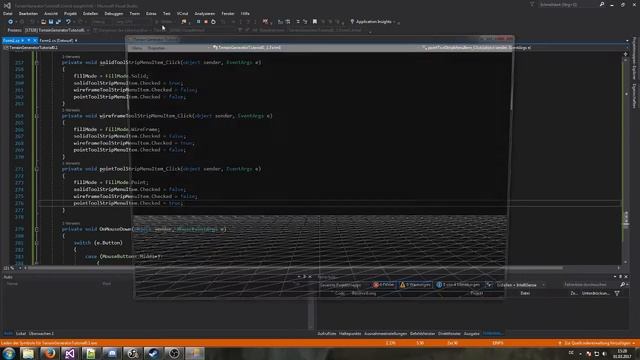Click the Open File folder icon
The width and height of the screenshot is (640, 360).
tap(43, 22)
